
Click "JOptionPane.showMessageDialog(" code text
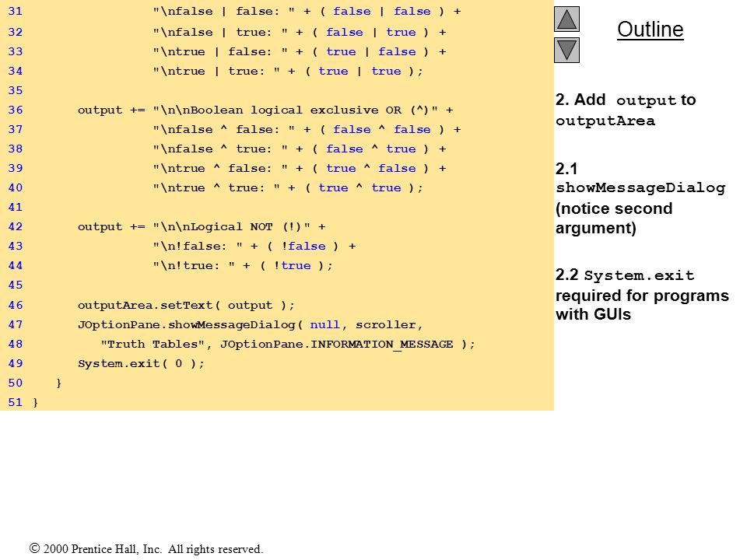[x=190, y=325]
